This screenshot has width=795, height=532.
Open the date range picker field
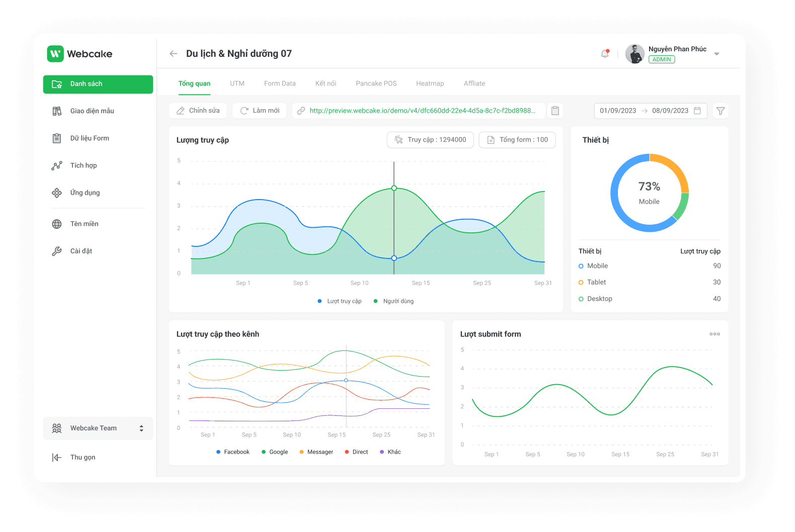651,111
